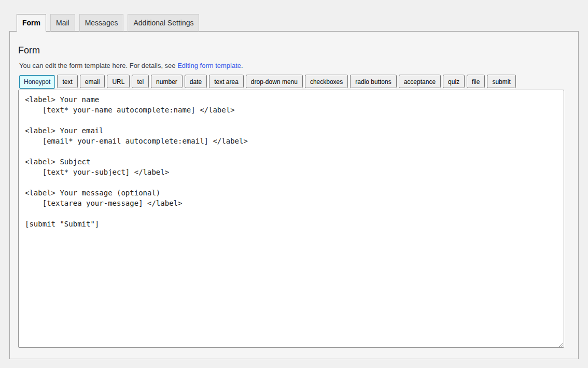588x368 pixels.
Task: Insert a text area tag
Action: point(226,82)
